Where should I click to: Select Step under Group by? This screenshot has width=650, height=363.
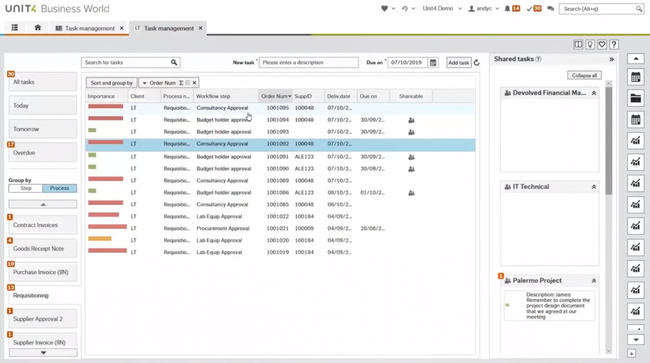26,188
